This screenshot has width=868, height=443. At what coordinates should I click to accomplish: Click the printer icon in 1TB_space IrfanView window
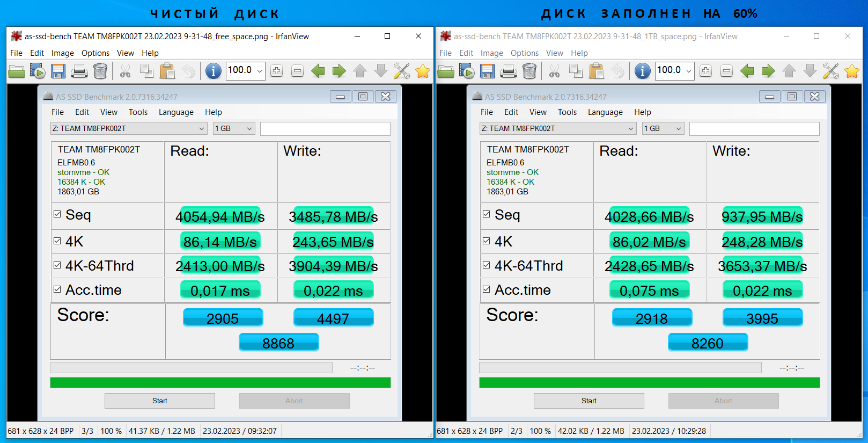(x=508, y=71)
